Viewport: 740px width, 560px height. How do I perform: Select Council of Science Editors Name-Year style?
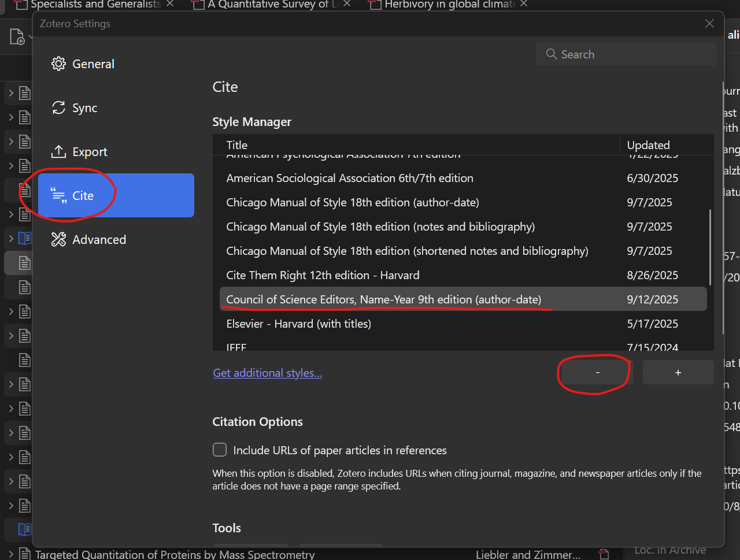tap(463, 299)
